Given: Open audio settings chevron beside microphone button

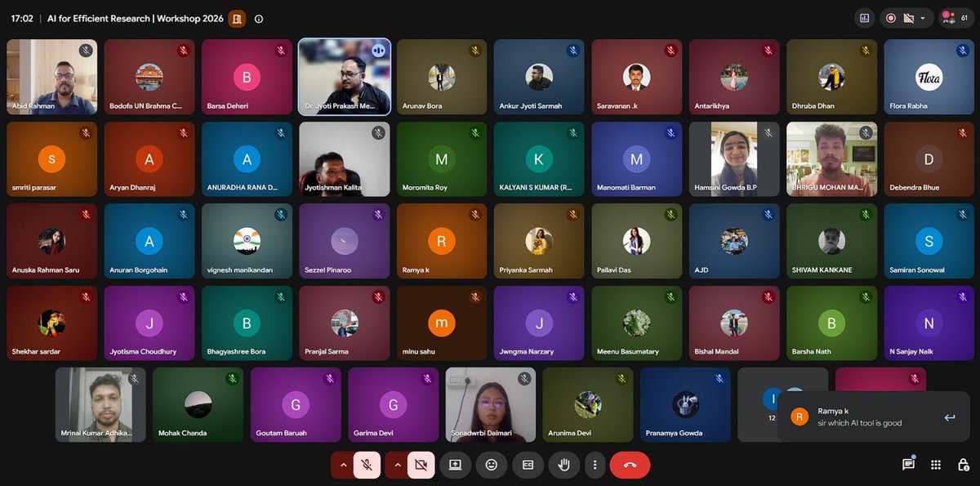Looking at the screenshot, I should pos(344,465).
